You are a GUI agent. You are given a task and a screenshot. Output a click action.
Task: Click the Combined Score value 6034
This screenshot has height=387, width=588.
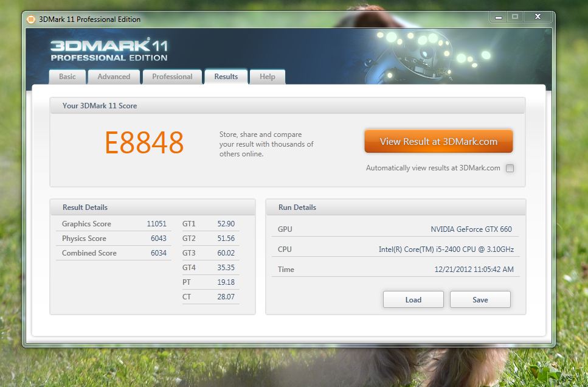tap(159, 253)
